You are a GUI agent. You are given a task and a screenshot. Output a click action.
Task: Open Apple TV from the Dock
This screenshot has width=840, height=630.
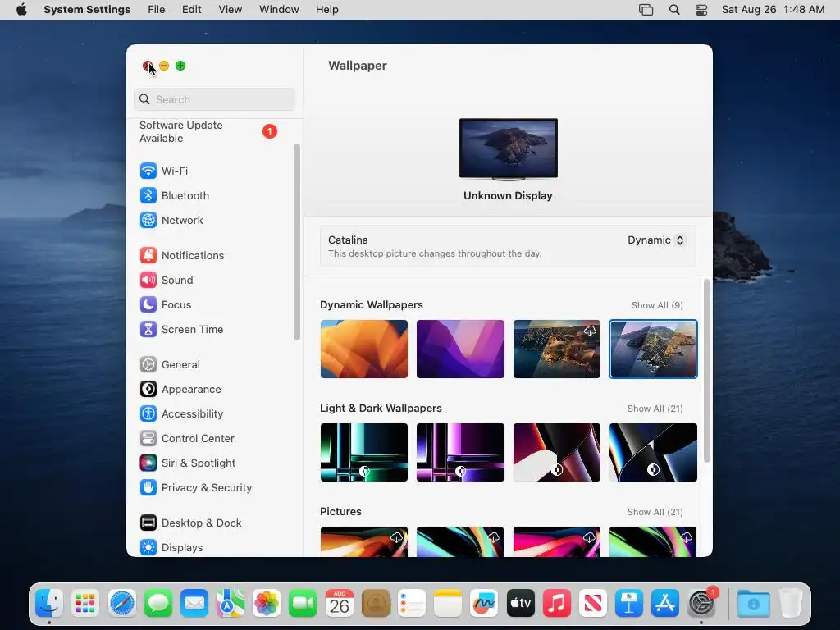point(520,604)
